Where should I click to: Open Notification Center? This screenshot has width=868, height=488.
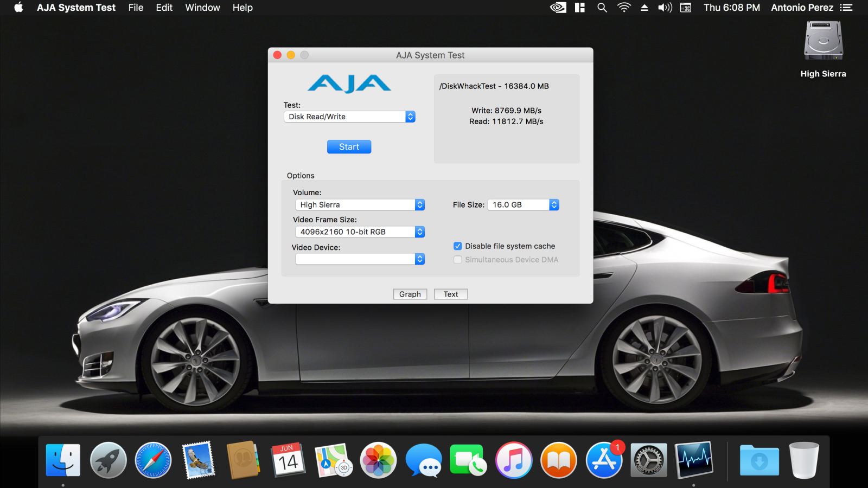click(x=846, y=8)
